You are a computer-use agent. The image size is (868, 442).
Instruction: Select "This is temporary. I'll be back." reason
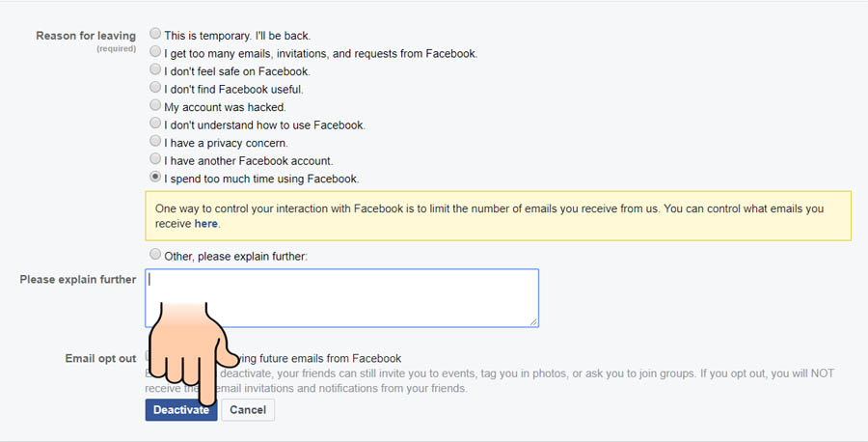pos(155,34)
